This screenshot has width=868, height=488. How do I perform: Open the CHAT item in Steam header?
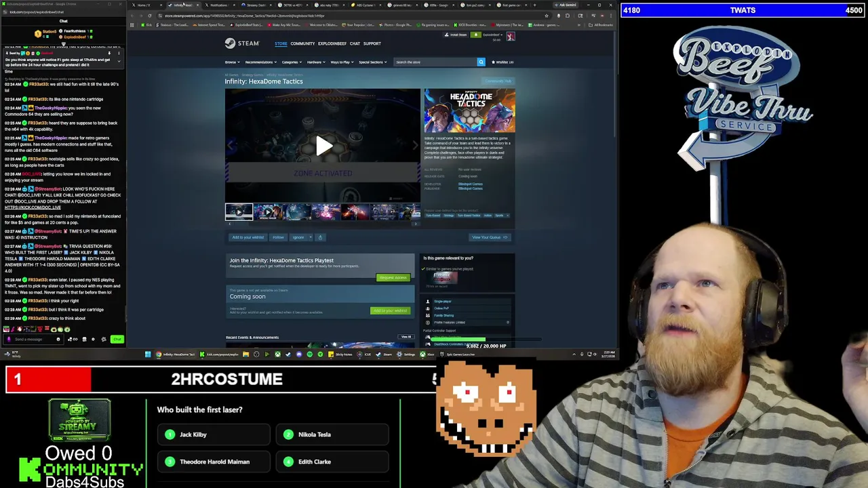point(355,43)
